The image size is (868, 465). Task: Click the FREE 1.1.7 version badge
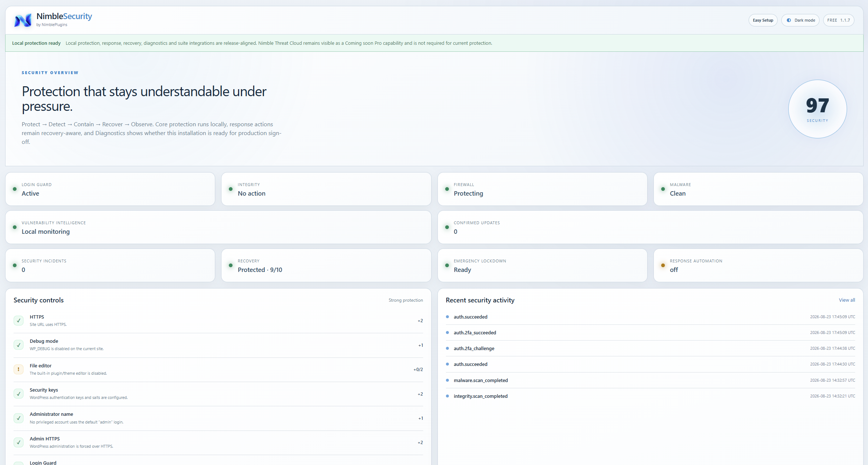(839, 20)
